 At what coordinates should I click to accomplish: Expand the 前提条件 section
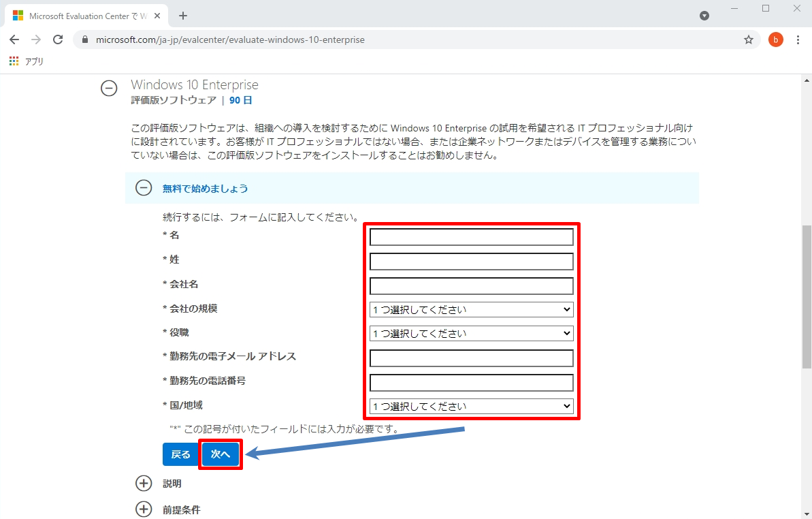144,509
